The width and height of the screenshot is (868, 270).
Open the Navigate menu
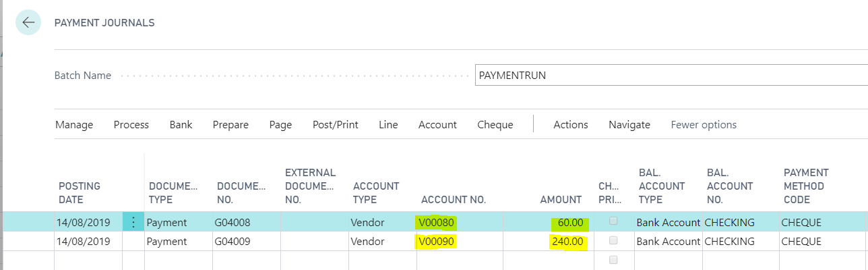(x=629, y=125)
